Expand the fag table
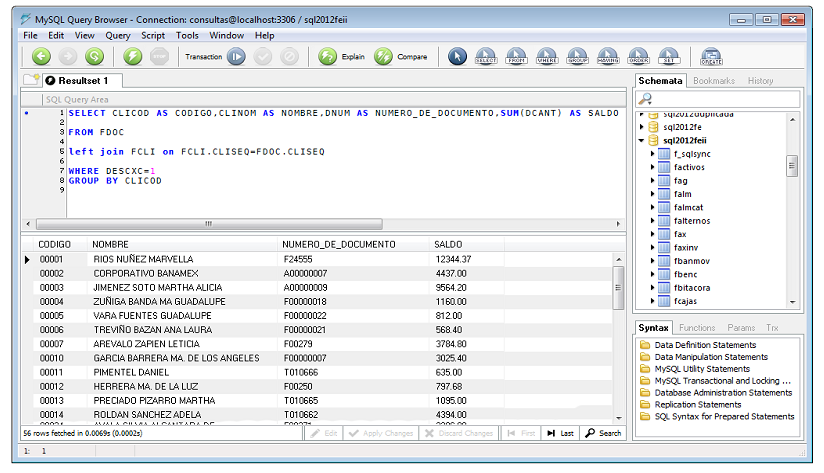Image resolution: width=824 pixels, height=473 pixels. (653, 180)
